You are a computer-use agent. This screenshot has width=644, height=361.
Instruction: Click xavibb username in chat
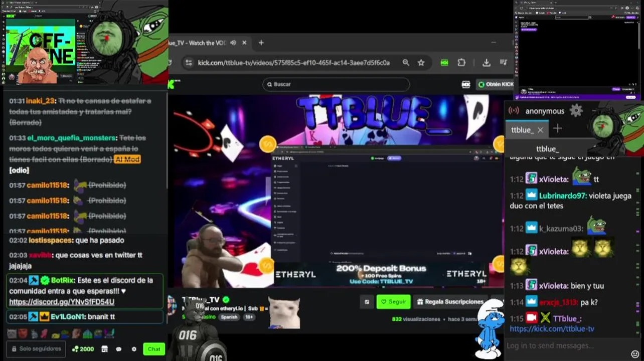point(40,255)
